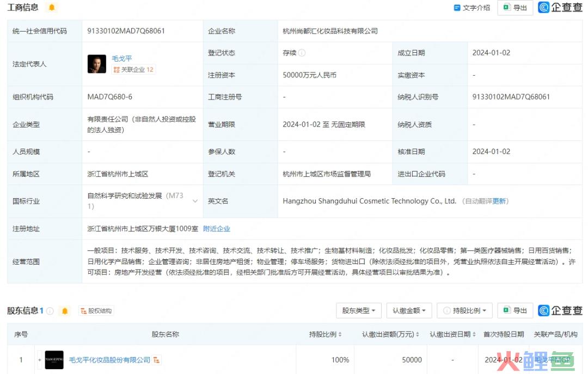Image resolution: width=588 pixels, height=374 pixels.
Task: Click the 毛戈平 portrait photo
Action: click(x=97, y=64)
